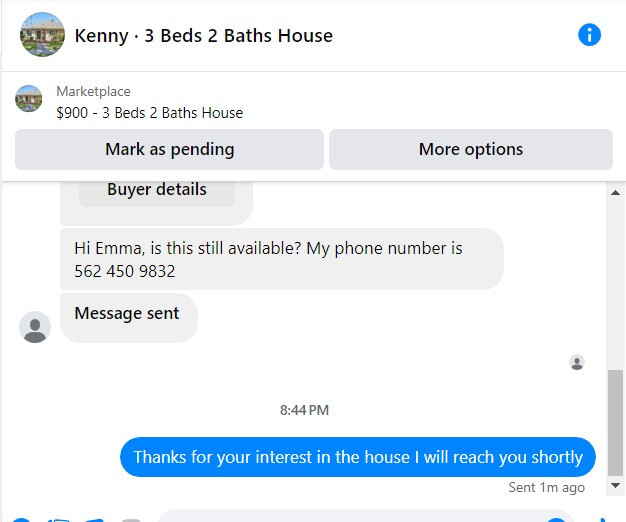Open the '$900 - 3 Beds 2 Baths House' listing

coord(150,113)
